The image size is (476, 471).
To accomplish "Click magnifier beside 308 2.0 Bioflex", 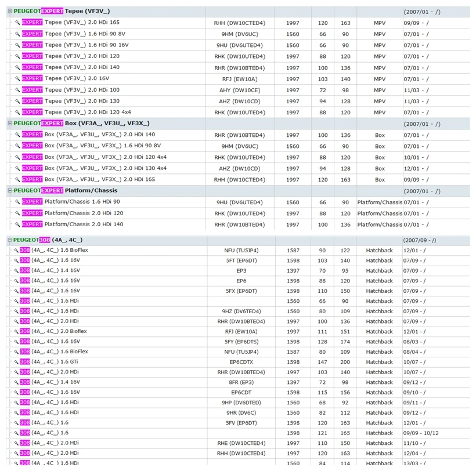I will (x=16, y=331).
